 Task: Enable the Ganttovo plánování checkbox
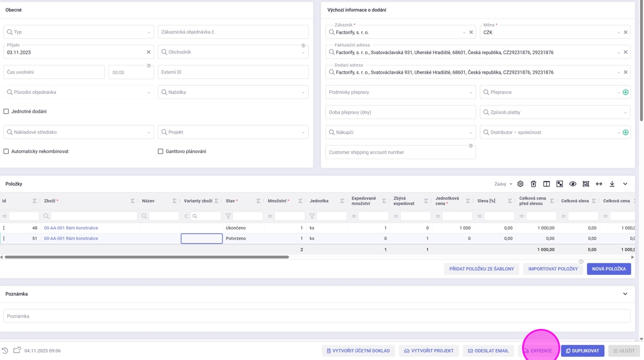coord(160,151)
